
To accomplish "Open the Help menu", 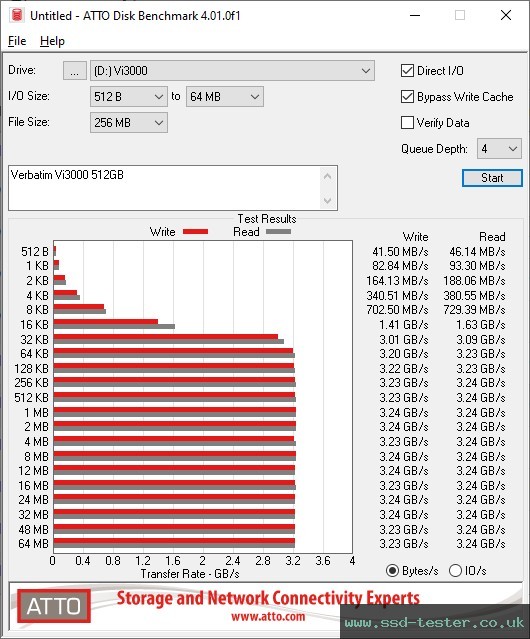I will pyautogui.click(x=52, y=41).
